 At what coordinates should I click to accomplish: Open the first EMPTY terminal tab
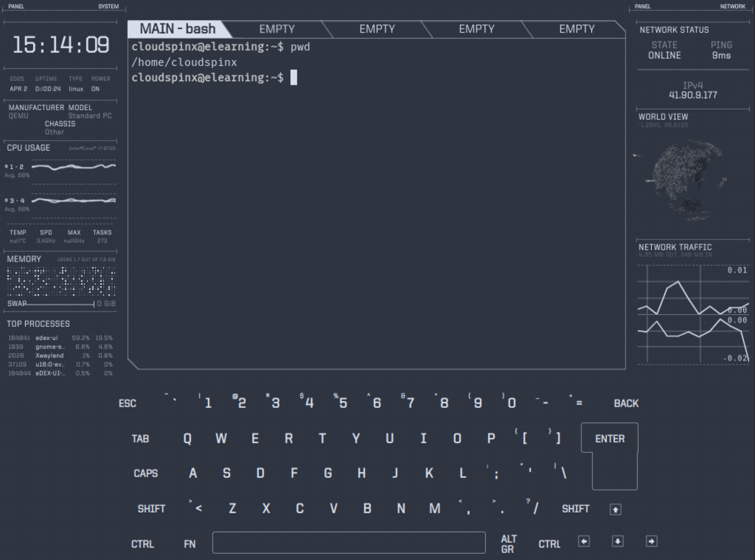(x=277, y=28)
